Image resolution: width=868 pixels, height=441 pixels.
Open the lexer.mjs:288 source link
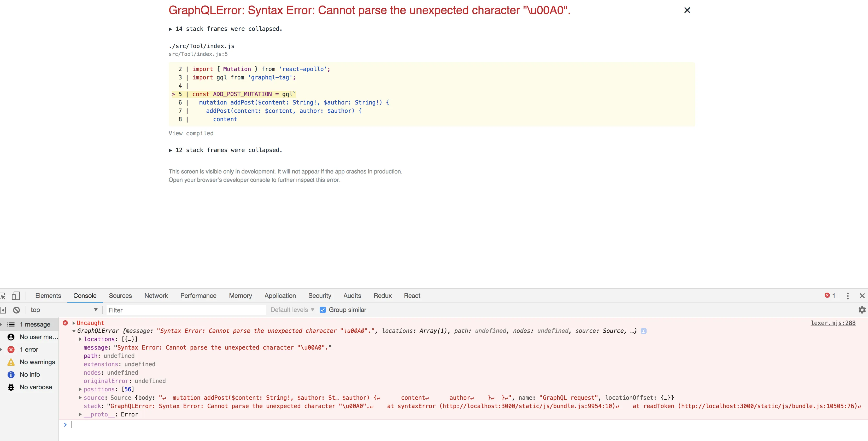click(833, 323)
